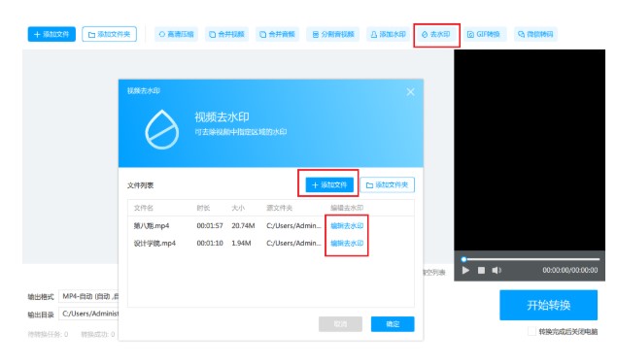Screen dimensions: 617x364
Task: Click the 源文件夹 column header
Action: coord(280,208)
